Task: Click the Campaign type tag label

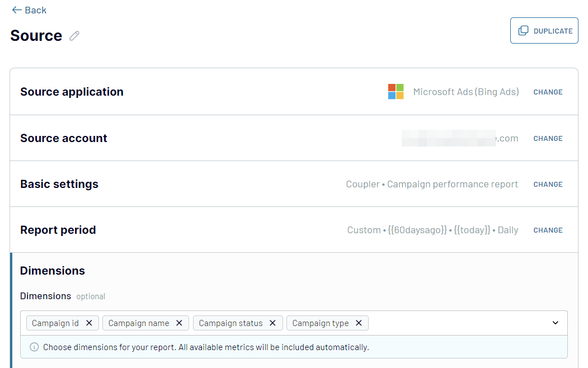Action: (320, 323)
